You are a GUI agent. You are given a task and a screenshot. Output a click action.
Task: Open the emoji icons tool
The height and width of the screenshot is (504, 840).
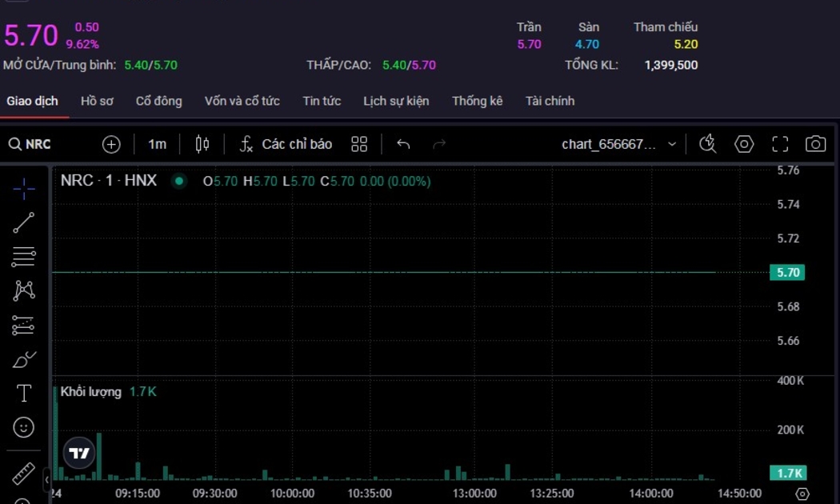[x=24, y=427]
